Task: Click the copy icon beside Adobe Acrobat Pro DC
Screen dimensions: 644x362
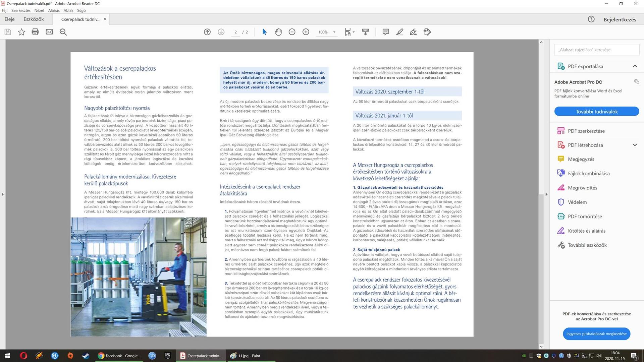Action: click(x=636, y=81)
